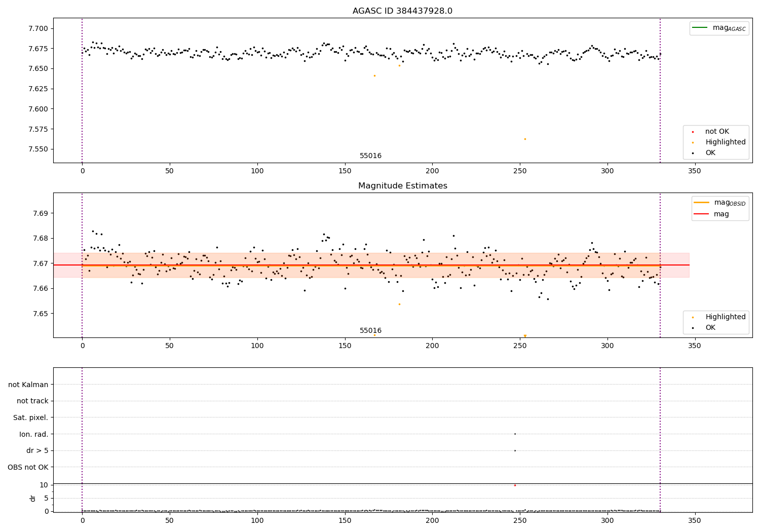Viewport: 760px width, 532px height.
Task: Click the 'OBS not OK' row label
Action: click(x=28, y=467)
